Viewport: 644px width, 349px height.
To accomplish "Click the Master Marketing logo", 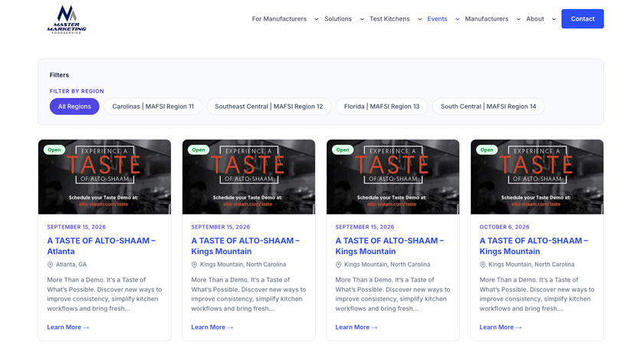I will 67,19.
